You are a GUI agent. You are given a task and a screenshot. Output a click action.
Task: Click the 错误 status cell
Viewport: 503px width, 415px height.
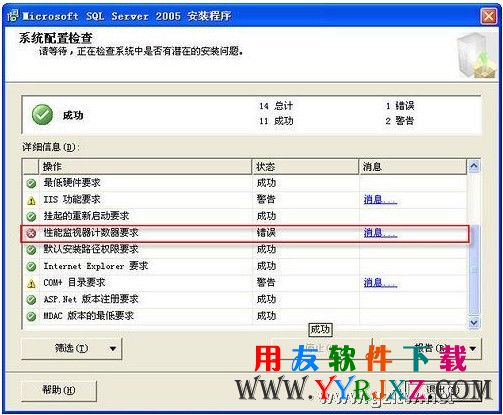266,233
